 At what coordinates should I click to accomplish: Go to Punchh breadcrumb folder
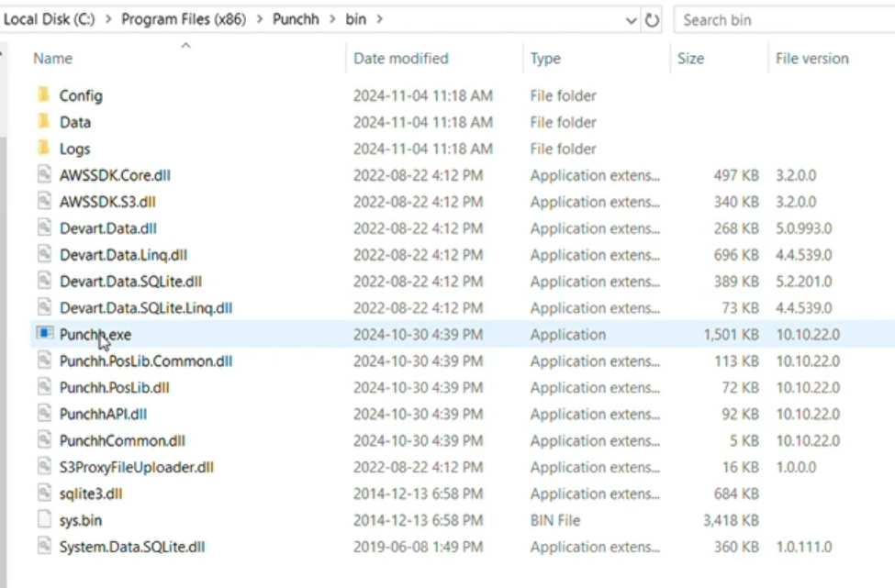click(296, 19)
